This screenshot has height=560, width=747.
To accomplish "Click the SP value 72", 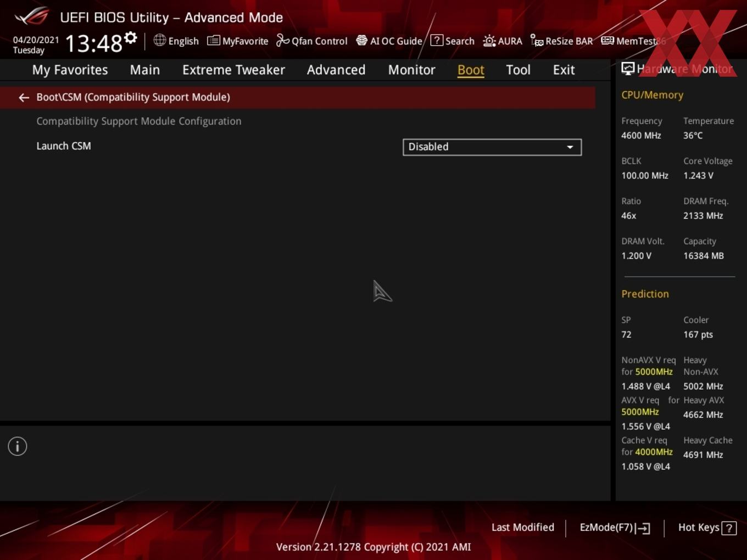I will coord(626,335).
